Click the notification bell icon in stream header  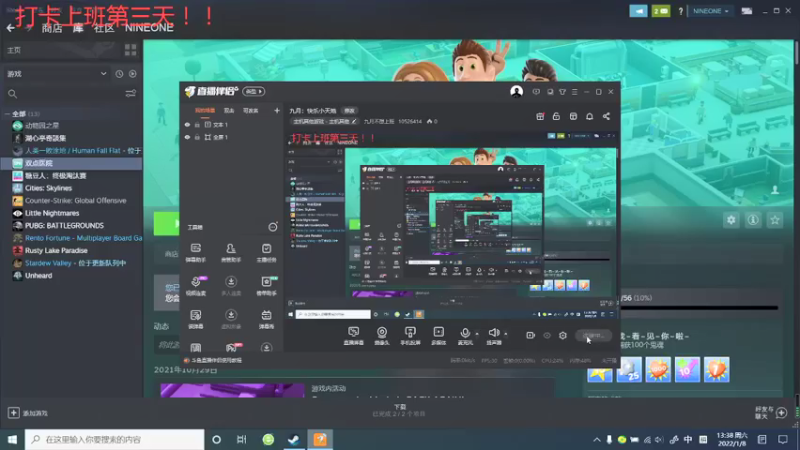tap(589, 116)
